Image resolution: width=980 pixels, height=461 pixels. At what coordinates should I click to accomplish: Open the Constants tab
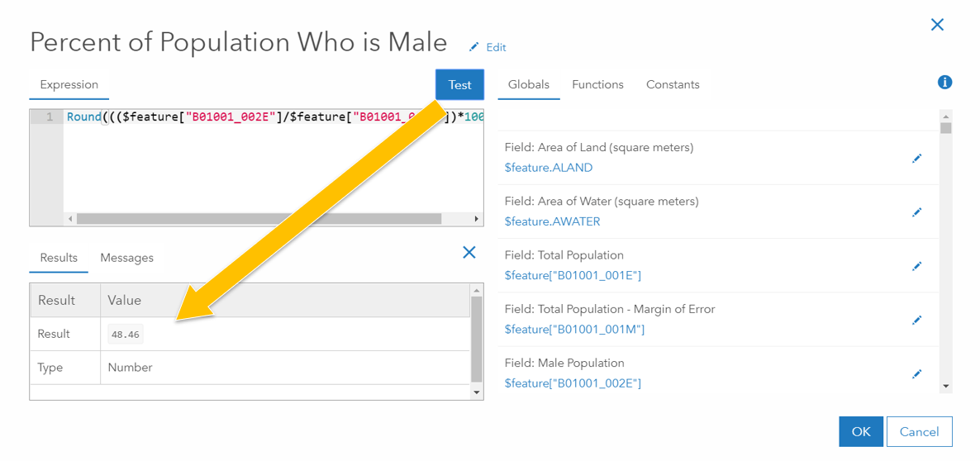click(x=673, y=85)
